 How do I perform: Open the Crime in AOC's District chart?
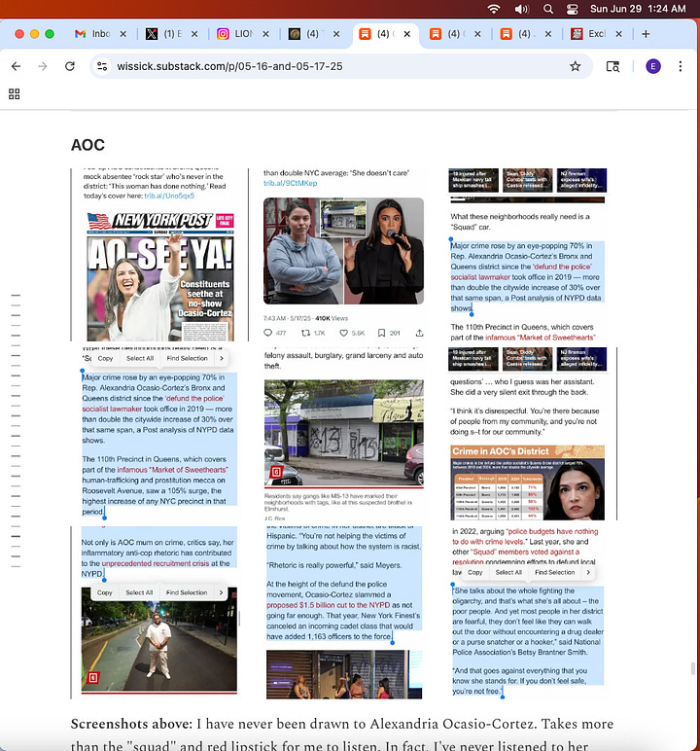click(x=527, y=483)
